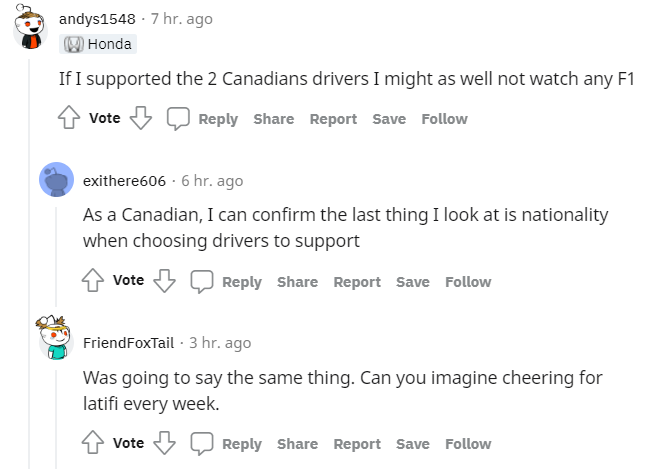
Task: Follow exithere606's comment thread
Action: tap(468, 282)
